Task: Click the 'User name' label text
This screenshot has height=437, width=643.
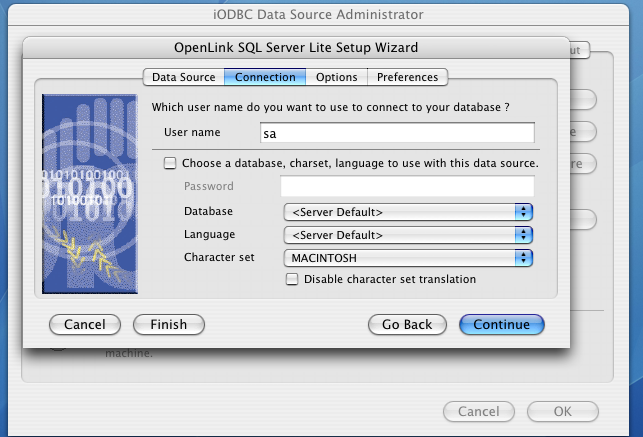Action: (x=192, y=132)
